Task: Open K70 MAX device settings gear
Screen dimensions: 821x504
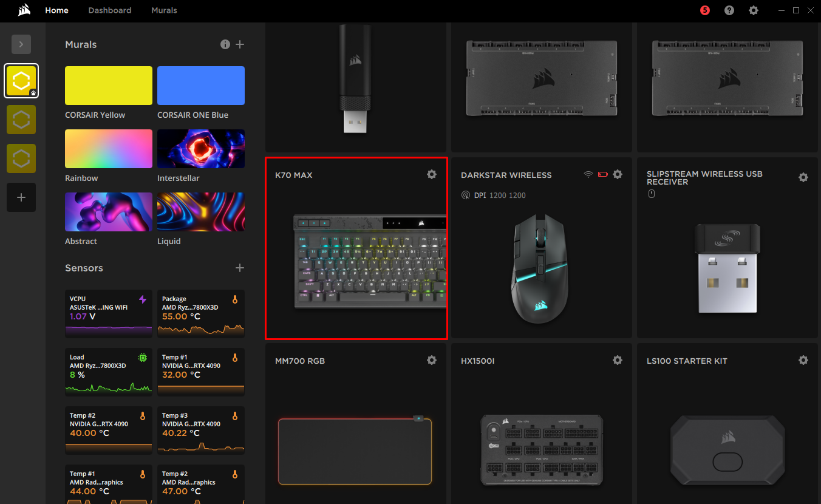Action: (x=431, y=174)
